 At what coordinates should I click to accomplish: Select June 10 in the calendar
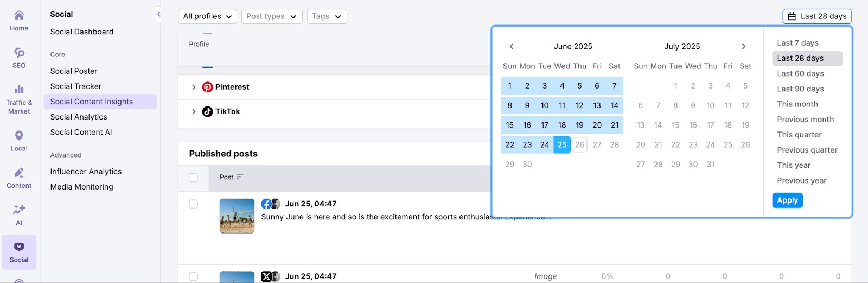click(545, 105)
